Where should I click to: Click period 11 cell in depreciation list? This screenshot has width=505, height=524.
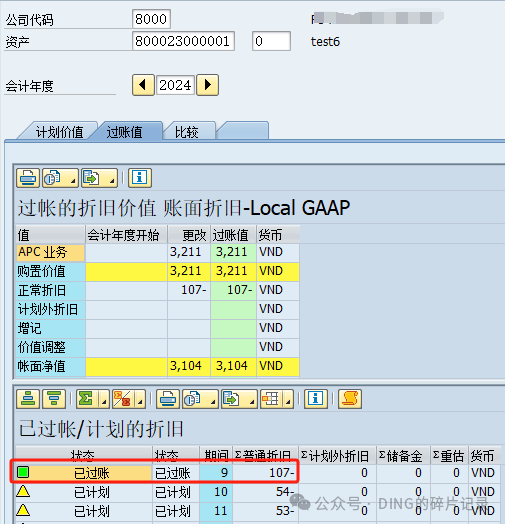[x=216, y=511]
